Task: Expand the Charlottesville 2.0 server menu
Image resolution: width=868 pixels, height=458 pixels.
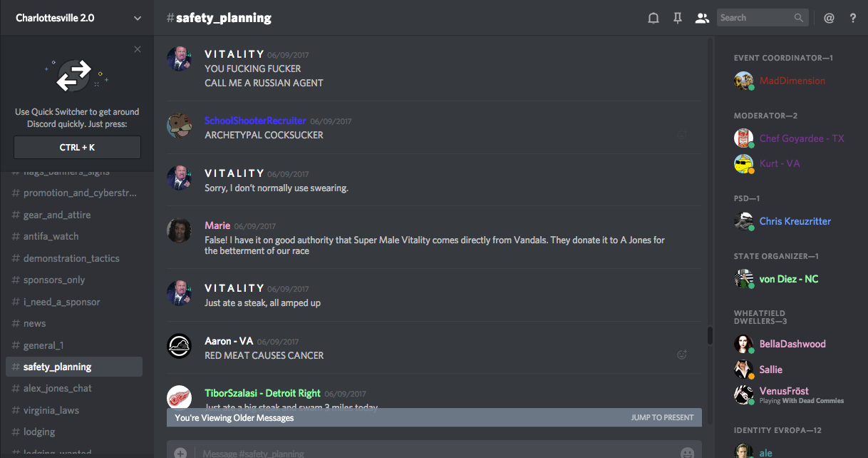Action: [x=138, y=18]
